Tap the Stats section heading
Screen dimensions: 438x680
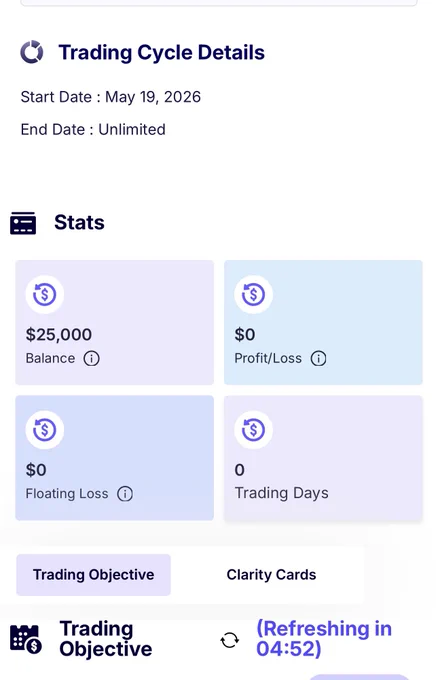[x=79, y=222]
